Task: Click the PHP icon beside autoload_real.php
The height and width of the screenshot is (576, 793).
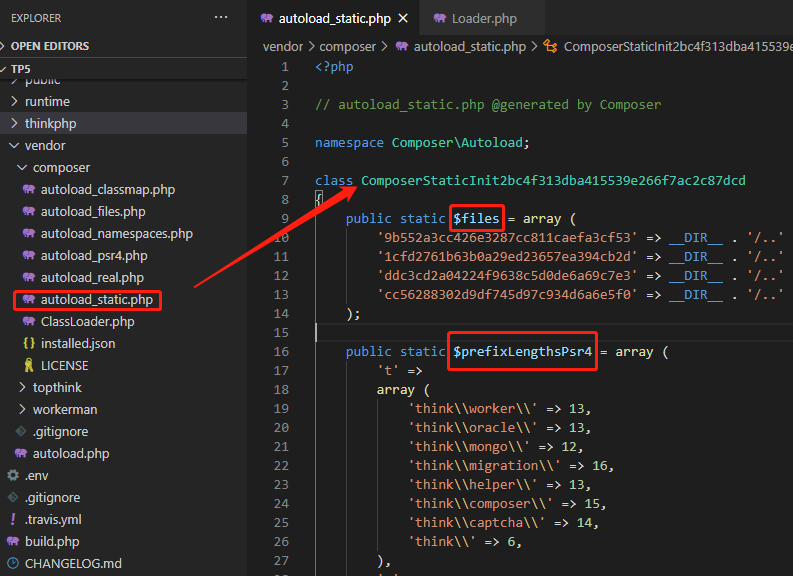Action: point(29,277)
